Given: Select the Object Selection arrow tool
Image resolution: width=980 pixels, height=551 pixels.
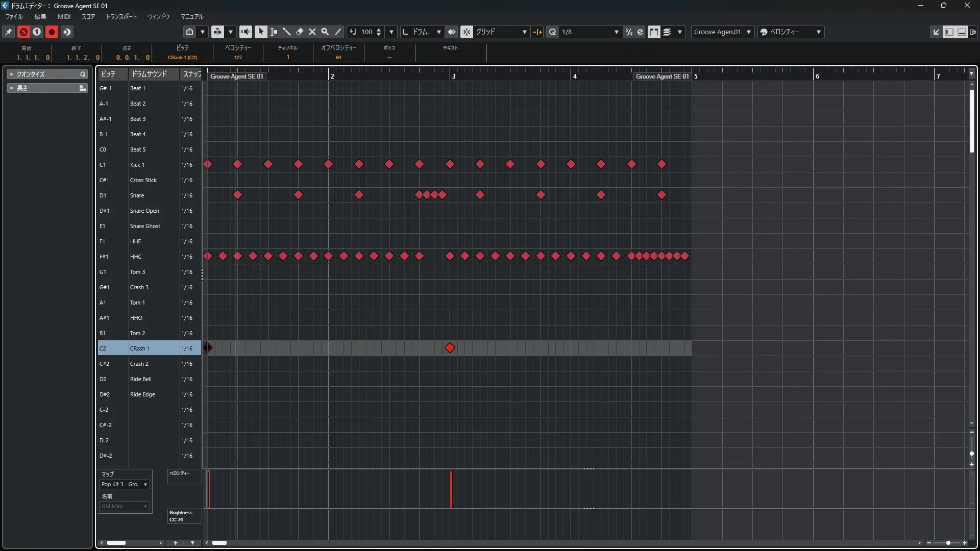Looking at the screenshot, I should pyautogui.click(x=261, y=32).
